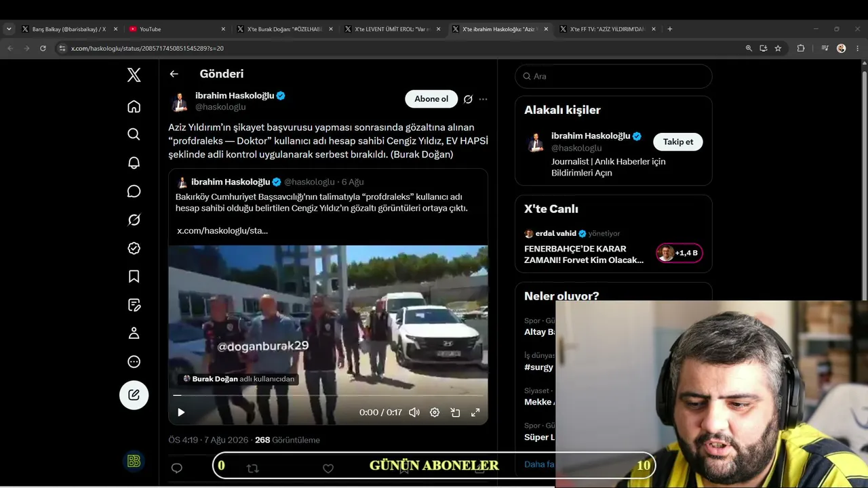This screenshot has width=868, height=488.
Task: Click the "Alakalı kişiler" heading
Action: (x=562, y=110)
